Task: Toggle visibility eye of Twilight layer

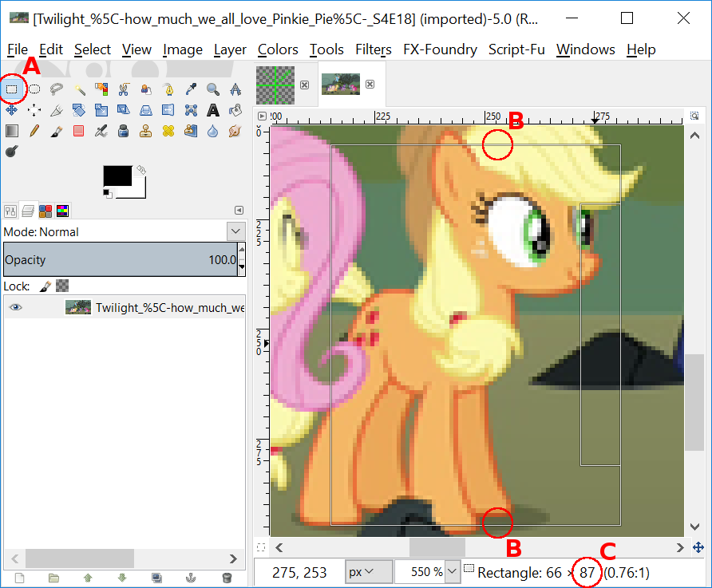Action: tap(16, 307)
